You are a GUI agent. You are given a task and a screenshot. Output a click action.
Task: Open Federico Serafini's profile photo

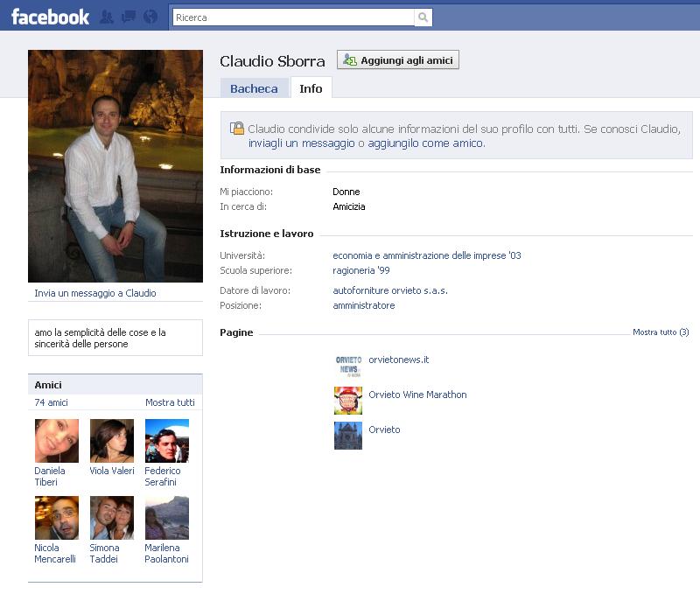click(x=166, y=441)
